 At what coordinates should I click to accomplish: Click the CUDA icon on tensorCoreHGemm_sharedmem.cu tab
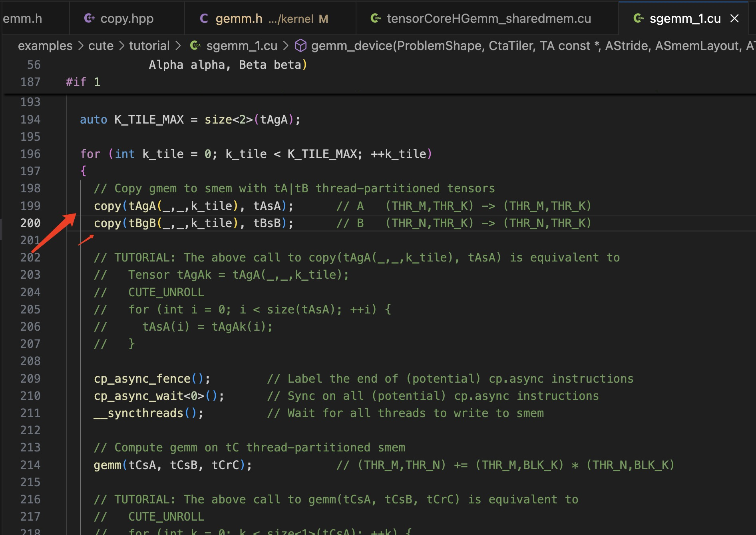point(376,18)
